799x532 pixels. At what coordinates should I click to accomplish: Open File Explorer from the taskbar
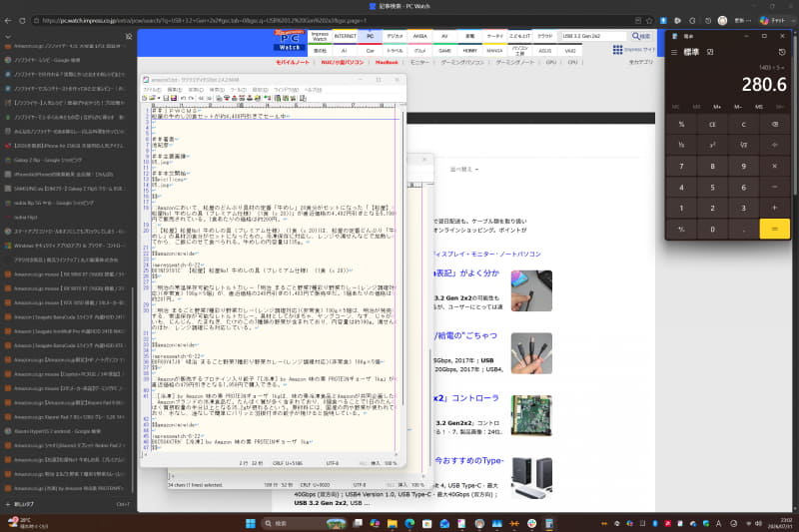392,523
